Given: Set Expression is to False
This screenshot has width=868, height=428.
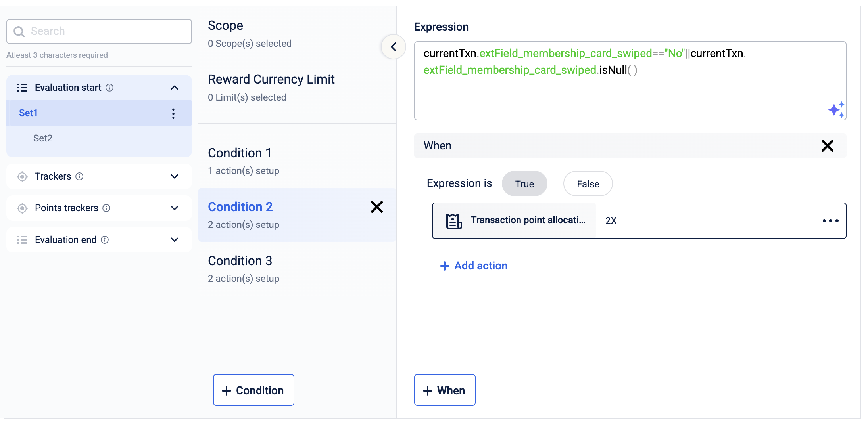Looking at the screenshot, I should click(588, 184).
